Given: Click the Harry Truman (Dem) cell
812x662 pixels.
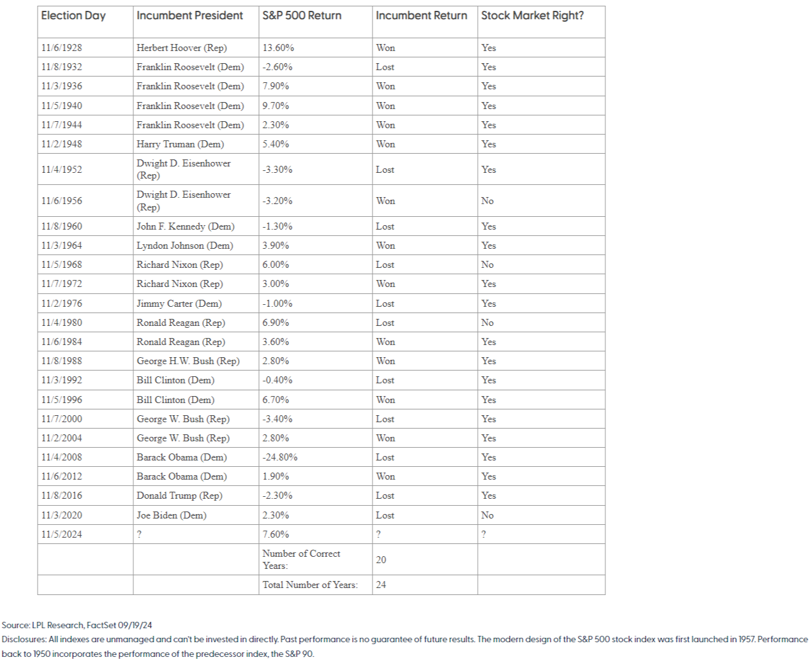Looking at the screenshot, I should (x=180, y=144).
